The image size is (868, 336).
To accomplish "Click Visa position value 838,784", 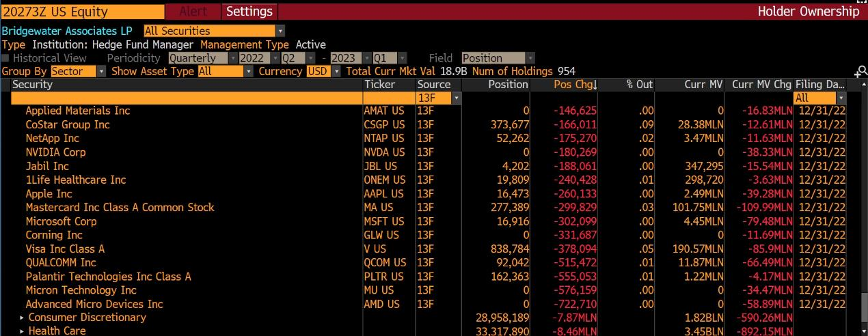I will (x=510, y=249).
